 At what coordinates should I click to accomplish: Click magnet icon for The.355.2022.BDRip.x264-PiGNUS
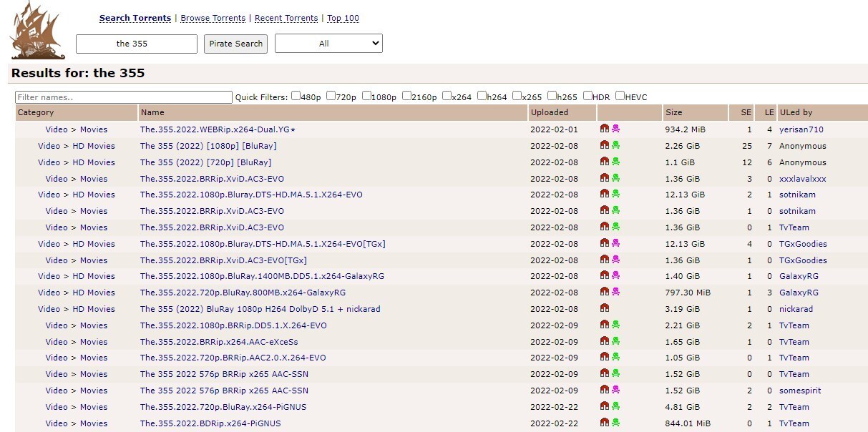[604, 423]
